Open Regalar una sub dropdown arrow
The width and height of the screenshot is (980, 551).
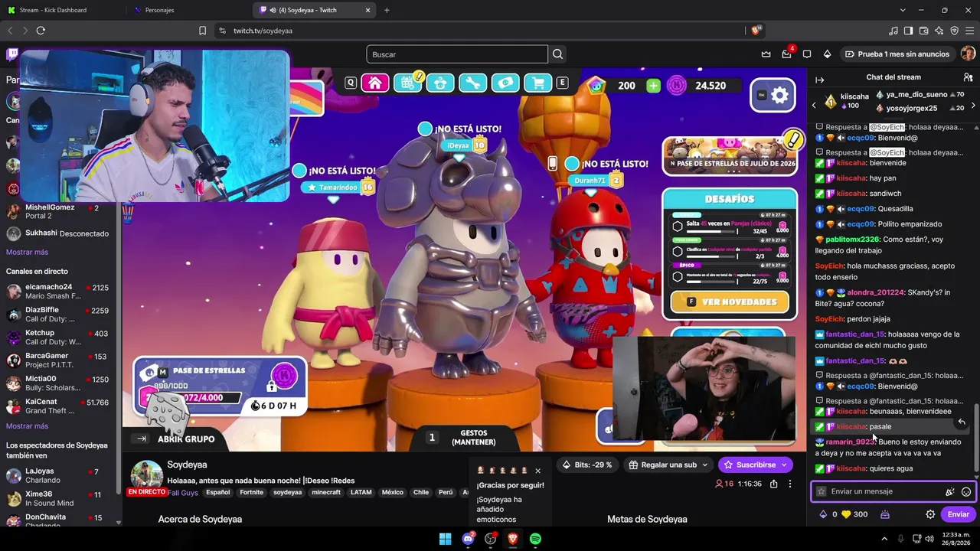[705, 465]
